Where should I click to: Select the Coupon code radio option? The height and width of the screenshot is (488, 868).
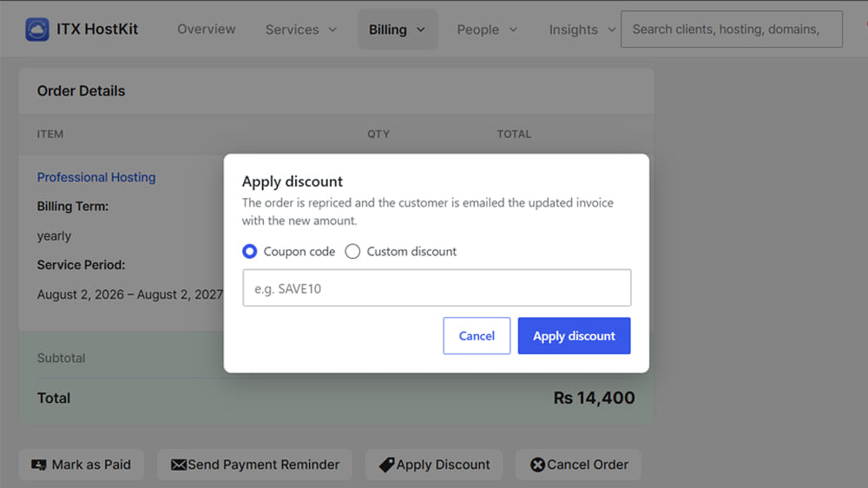pyautogui.click(x=250, y=252)
